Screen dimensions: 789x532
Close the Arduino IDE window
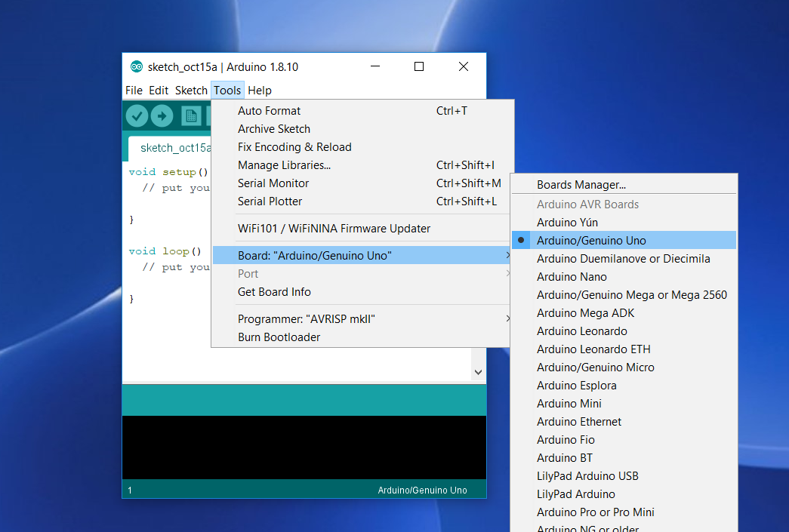464,66
